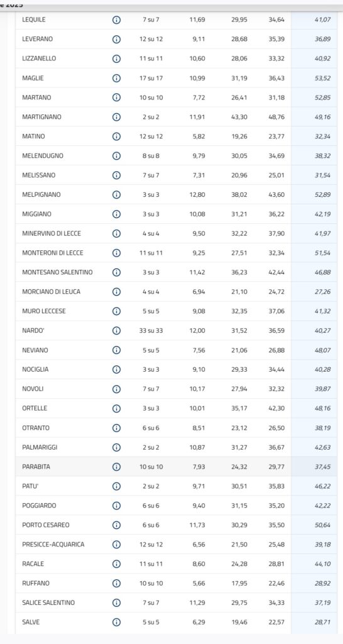
Task: Click the 53,52 value in MAGLIE row
Action: pos(322,78)
